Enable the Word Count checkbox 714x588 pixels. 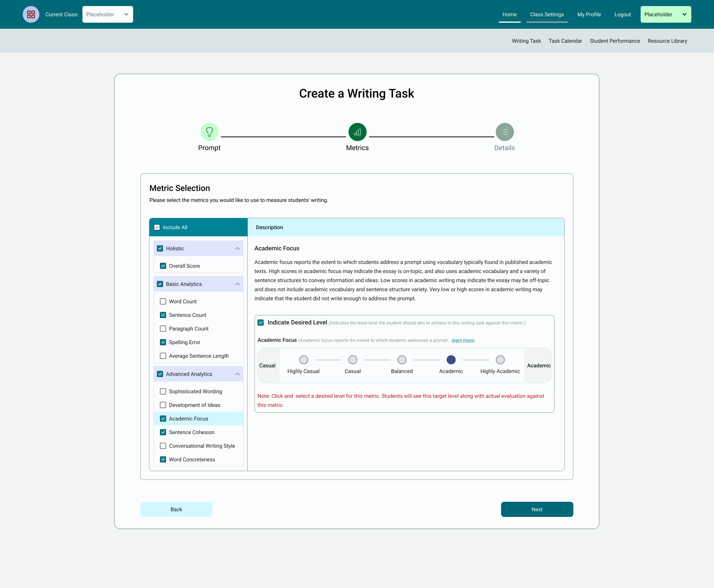(x=163, y=301)
